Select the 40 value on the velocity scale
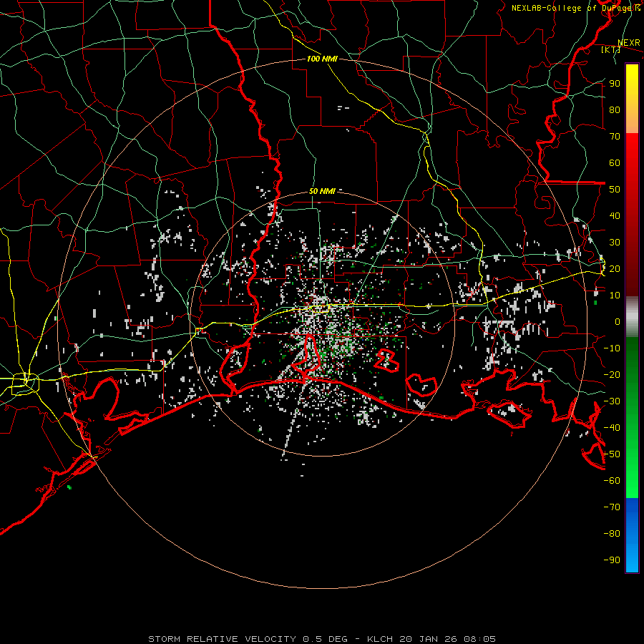 (x=615, y=215)
